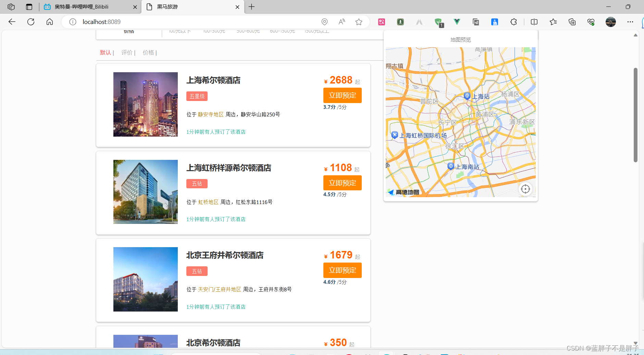Viewport: 644px width, 355px height.
Task: Click the 4.6分 rating text
Action: [330, 282]
